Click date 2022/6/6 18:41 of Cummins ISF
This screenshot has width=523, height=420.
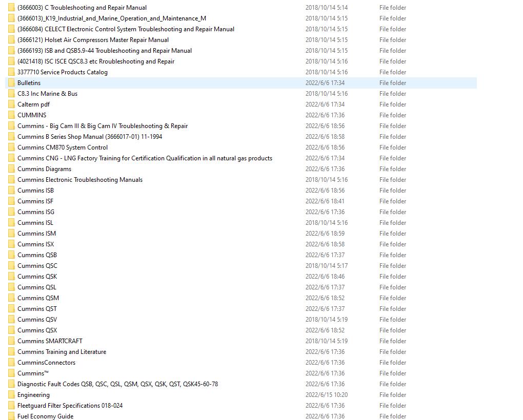325,201
